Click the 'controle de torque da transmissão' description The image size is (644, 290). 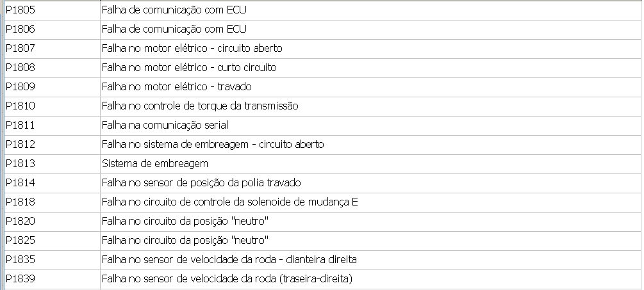point(200,106)
